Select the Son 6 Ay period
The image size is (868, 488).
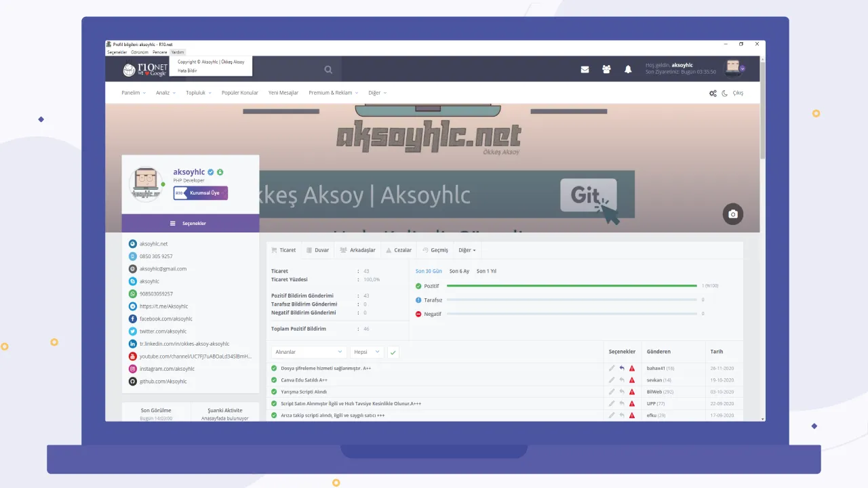pos(459,271)
